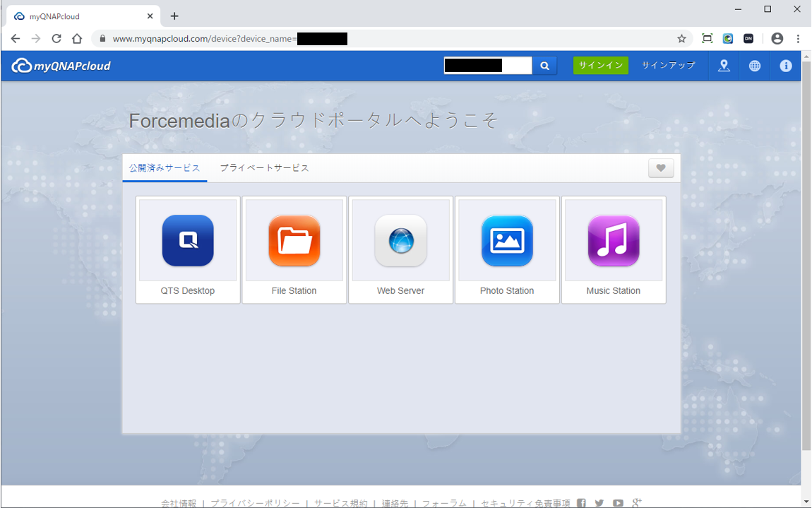Screen dimensions: 812x508
Task: Select the 公開済みサービス tab
Action: [x=165, y=168]
